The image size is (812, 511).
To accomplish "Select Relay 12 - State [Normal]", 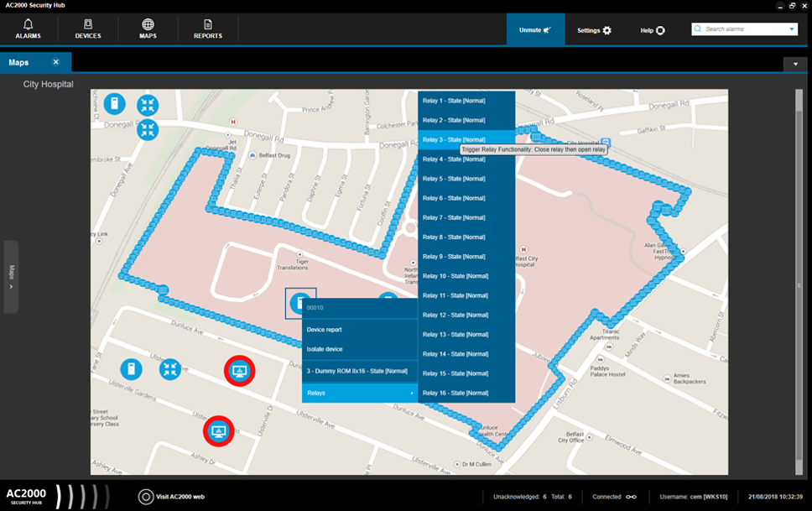I will click(466, 315).
